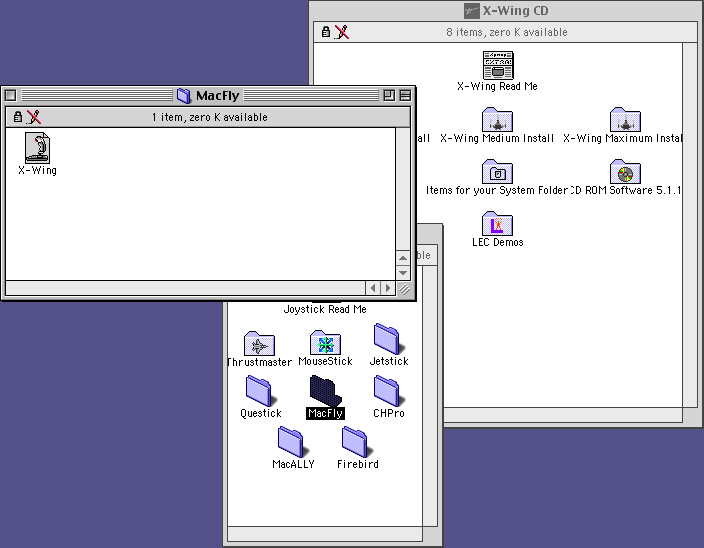This screenshot has width=704, height=548.
Task: Open the X-Wing joystick file in MacFly window
Action: [x=37, y=148]
